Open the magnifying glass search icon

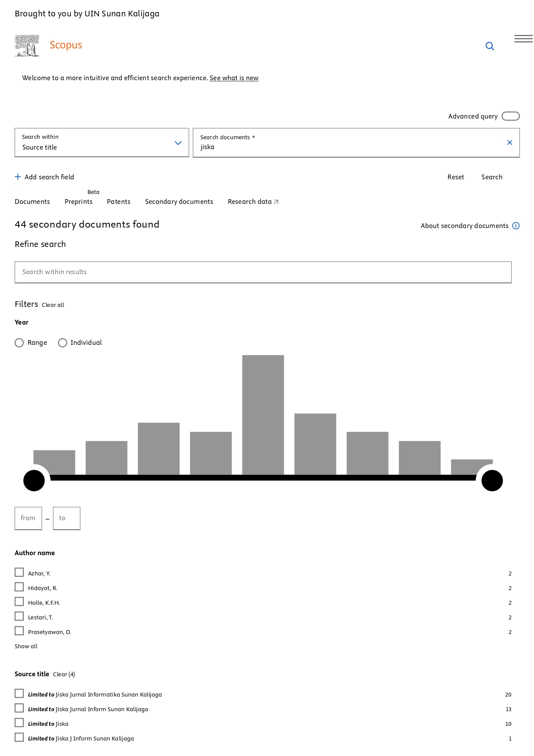click(490, 46)
